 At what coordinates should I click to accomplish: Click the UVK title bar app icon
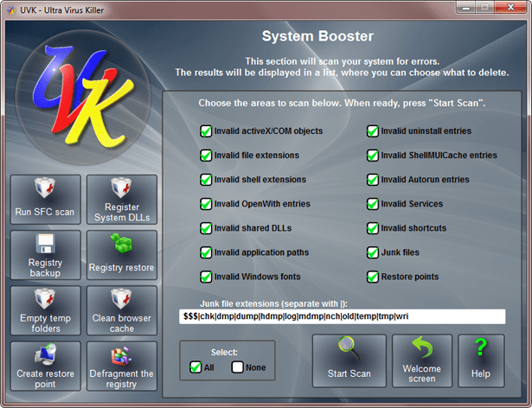(11, 10)
